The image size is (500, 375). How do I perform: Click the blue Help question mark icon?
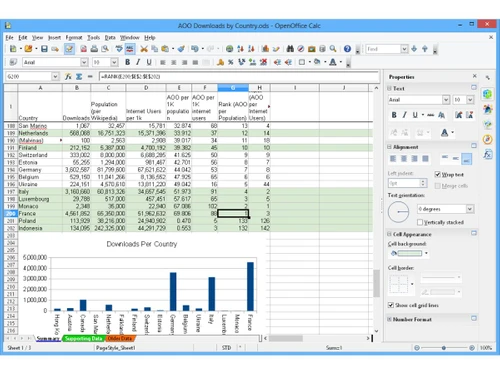(x=347, y=49)
